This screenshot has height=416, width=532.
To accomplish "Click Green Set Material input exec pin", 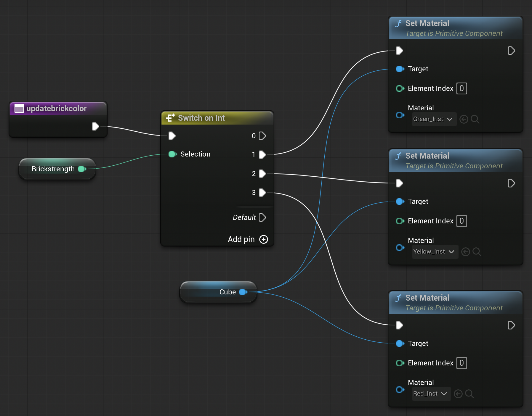I will tap(400, 51).
